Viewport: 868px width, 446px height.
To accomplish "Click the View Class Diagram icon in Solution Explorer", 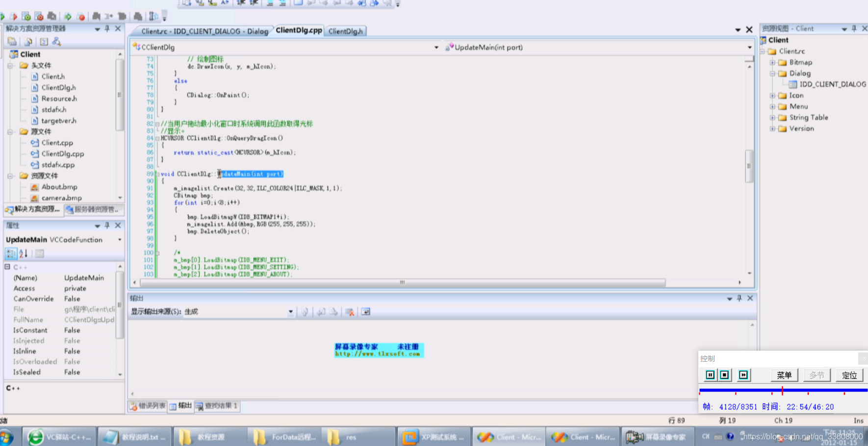I will (57, 42).
